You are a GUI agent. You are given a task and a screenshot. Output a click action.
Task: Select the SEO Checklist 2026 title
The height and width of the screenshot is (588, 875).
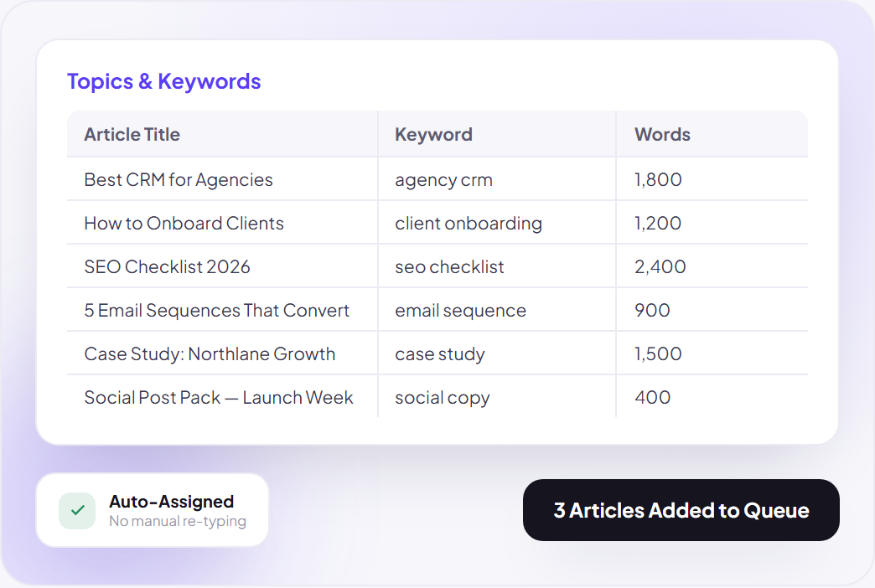tap(168, 266)
